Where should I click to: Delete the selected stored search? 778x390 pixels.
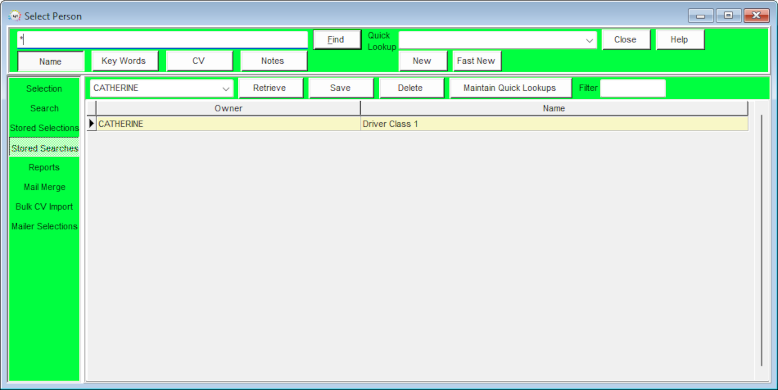pyautogui.click(x=411, y=88)
